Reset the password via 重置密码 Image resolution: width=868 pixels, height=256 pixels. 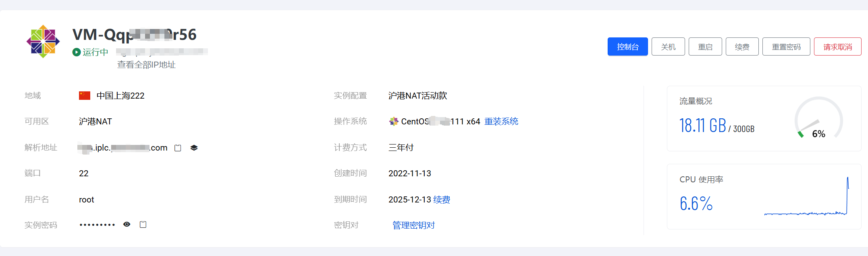786,47
